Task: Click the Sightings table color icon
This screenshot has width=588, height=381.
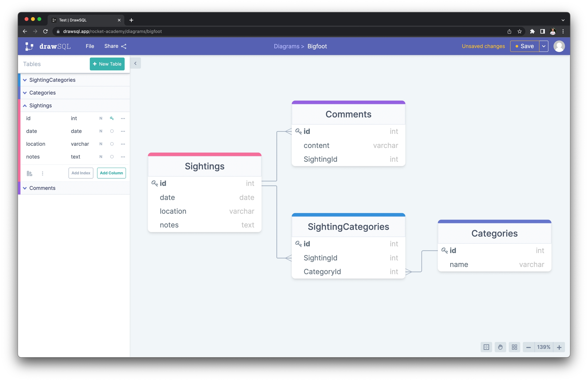Action: pyautogui.click(x=29, y=174)
